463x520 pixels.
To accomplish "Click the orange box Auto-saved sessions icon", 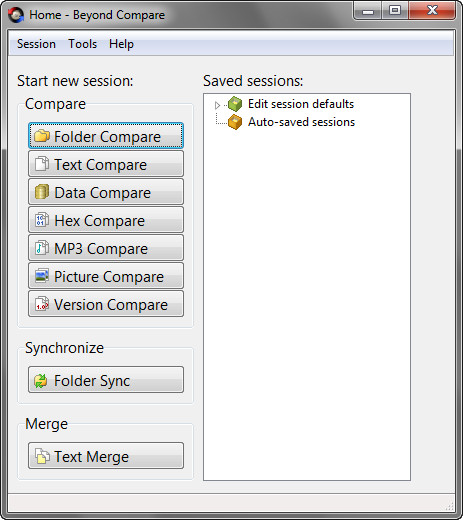I will pos(235,122).
